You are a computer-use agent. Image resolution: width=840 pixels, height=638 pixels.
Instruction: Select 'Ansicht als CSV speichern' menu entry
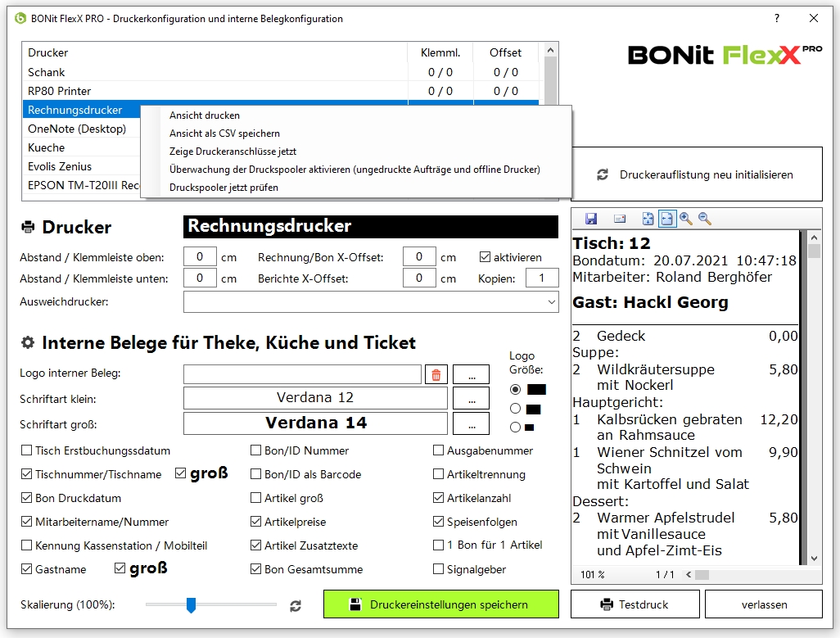356,133
